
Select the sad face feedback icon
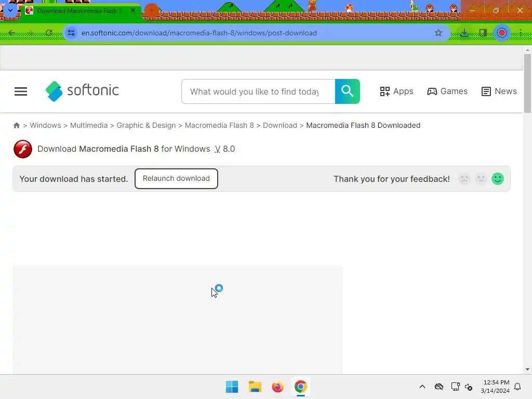click(x=464, y=179)
